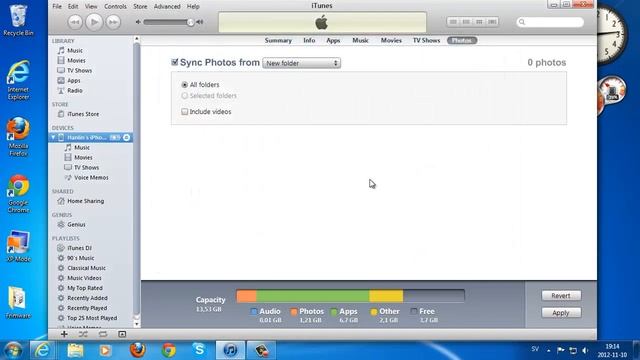Open the Recently Added playlist

point(87,298)
